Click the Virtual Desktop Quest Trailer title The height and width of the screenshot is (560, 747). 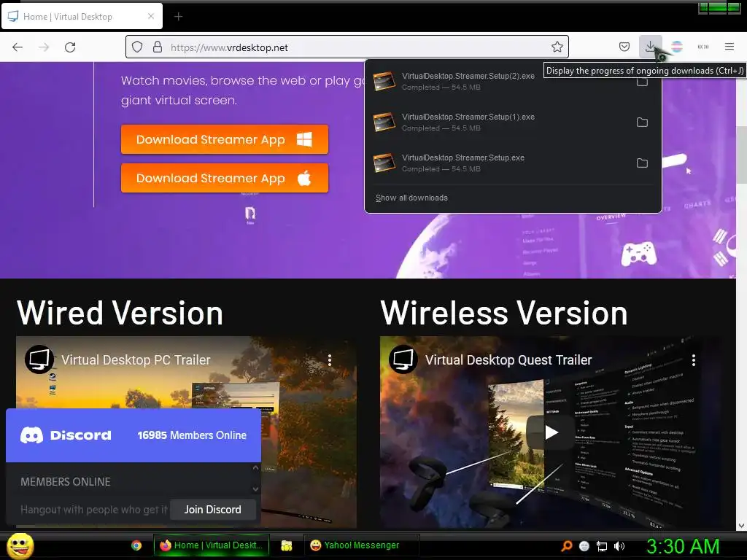(x=508, y=360)
